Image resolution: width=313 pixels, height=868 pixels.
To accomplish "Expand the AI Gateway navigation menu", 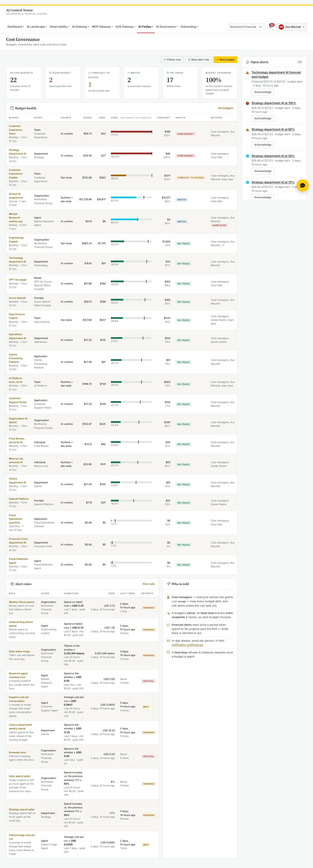I will coord(80,27).
